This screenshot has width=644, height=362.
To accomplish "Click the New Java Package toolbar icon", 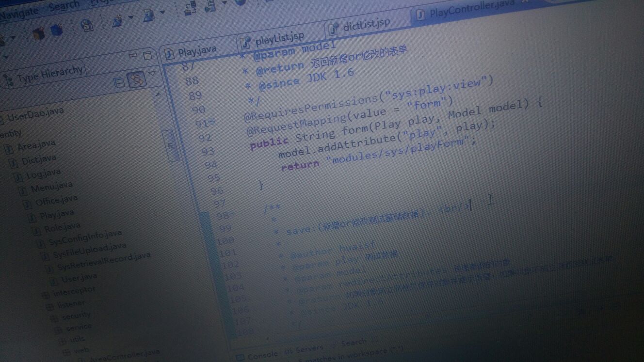I will tap(38, 32).
